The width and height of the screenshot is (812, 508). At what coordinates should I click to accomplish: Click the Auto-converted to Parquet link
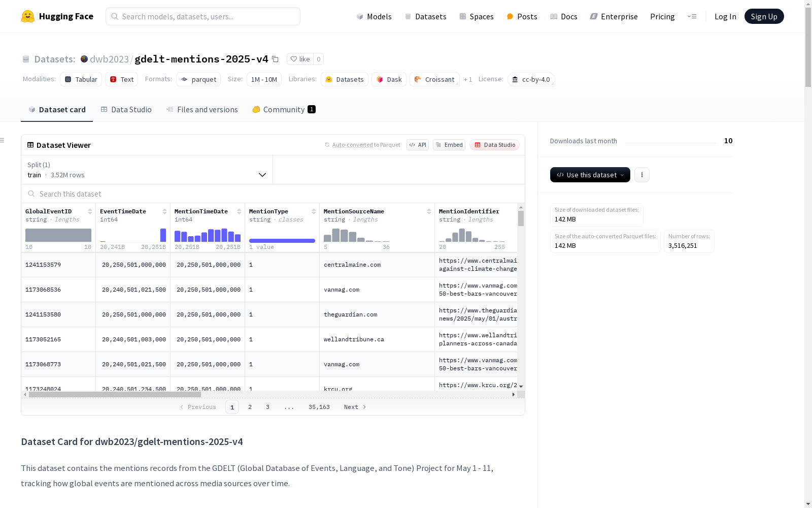point(352,145)
